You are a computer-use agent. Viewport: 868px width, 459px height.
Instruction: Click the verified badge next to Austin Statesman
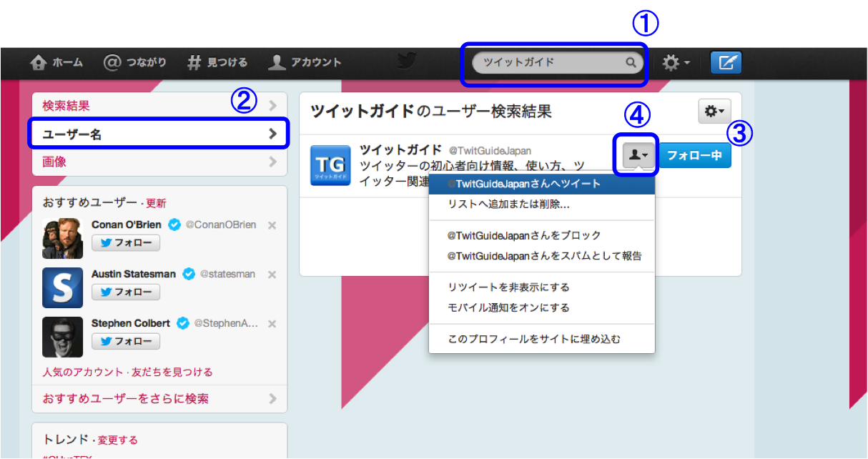[x=189, y=274]
